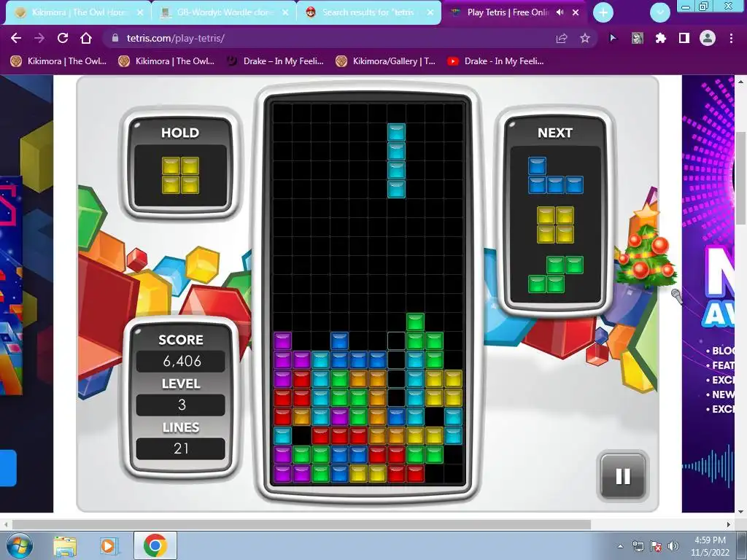Bookmark this page with the star icon
This screenshot has height=560, width=747.
(585, 38)
